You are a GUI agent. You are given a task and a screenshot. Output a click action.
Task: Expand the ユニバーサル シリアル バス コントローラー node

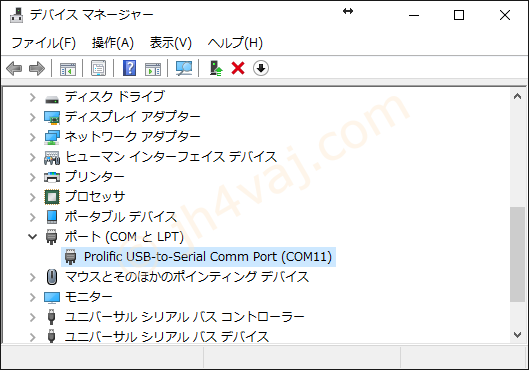(x=32, y=317)
